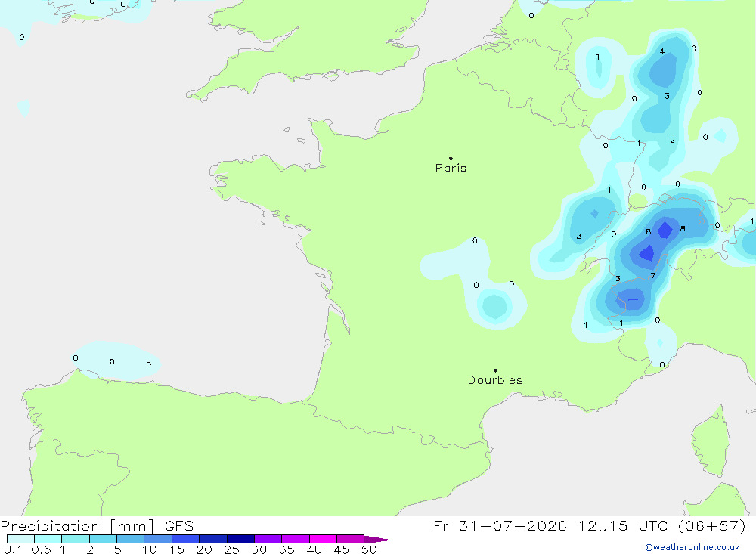Select the 40–45 mm magenta legend swatch
Image resolution: width=756 pixels, height=554 pixels.
(x=323, y=539)
